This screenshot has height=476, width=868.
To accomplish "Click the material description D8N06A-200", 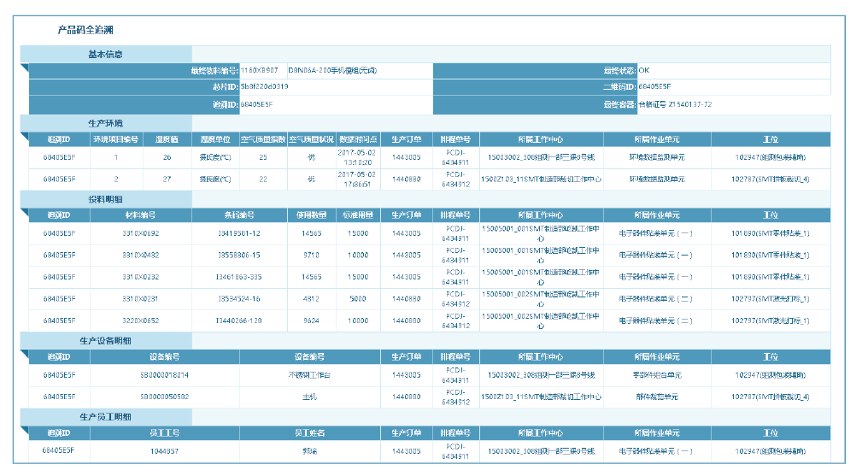I will (332, 70).
